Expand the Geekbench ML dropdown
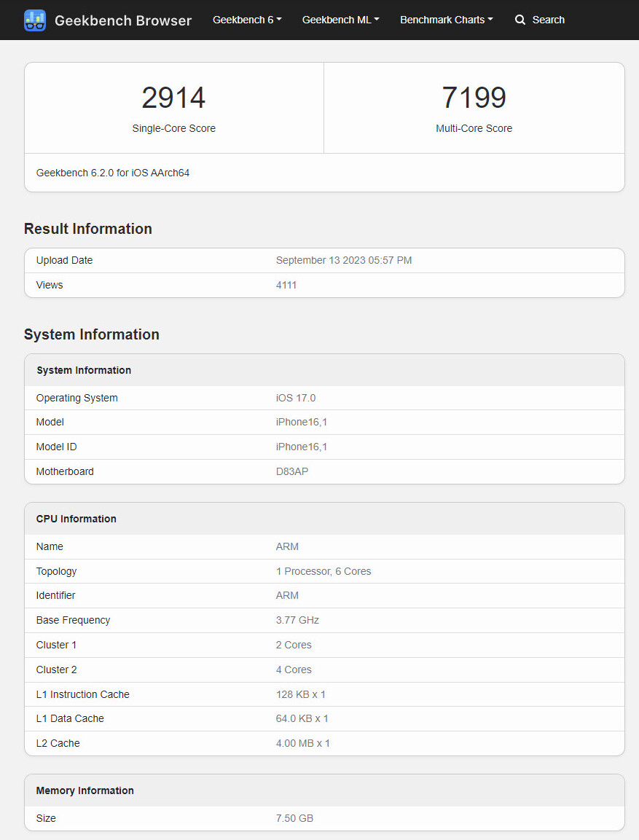The width and height of the screenshot is (639, 840). coord(340,20)
